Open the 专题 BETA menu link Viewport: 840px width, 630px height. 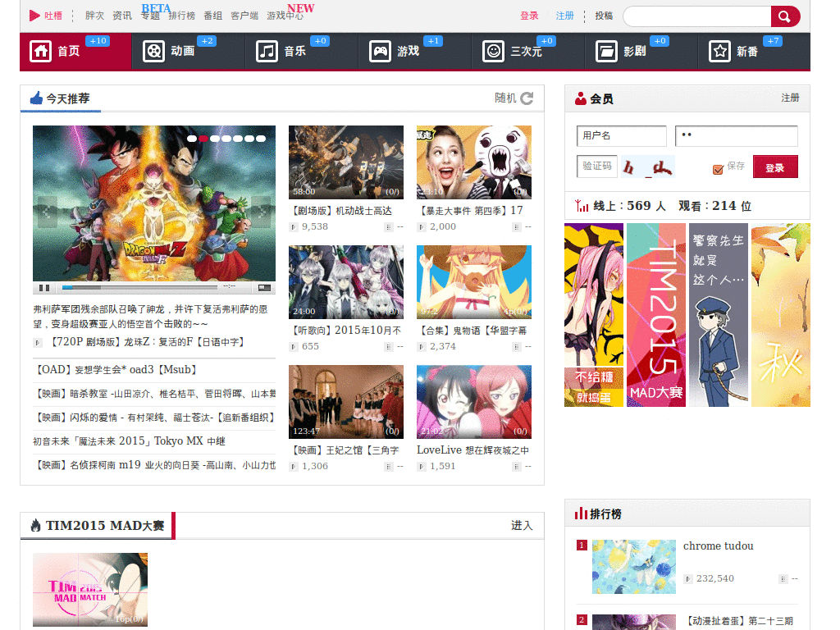tap(151, 16)
